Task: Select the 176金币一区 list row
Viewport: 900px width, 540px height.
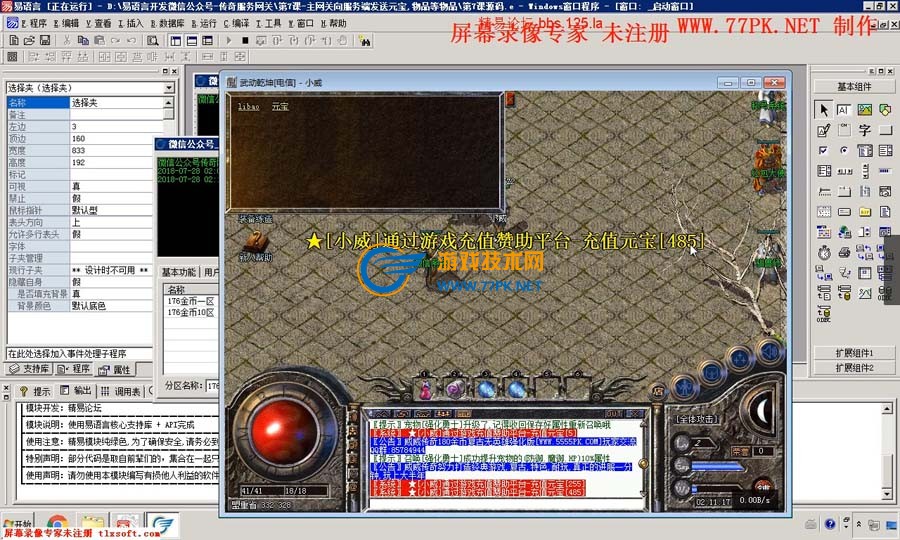Action: coord(191,301)
